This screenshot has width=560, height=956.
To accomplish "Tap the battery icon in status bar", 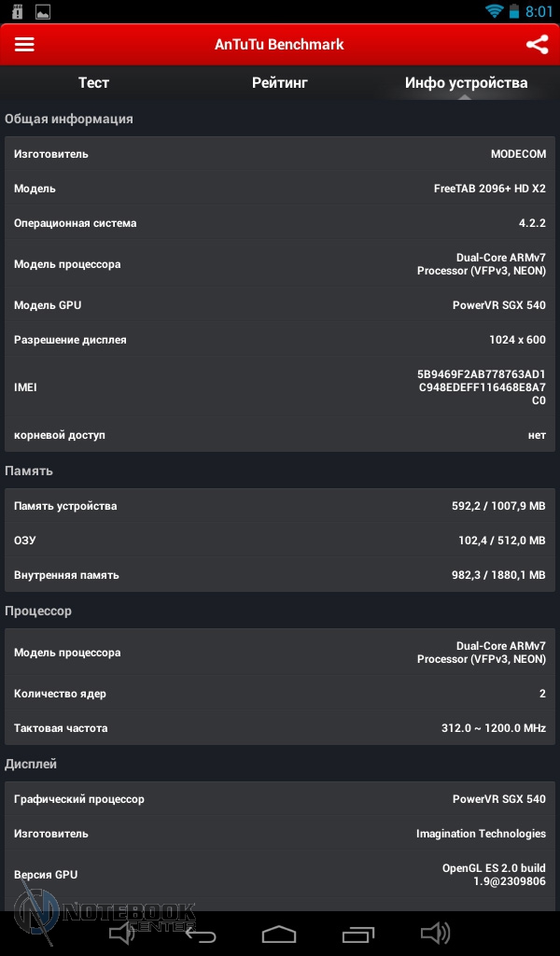I will (514, 11).
